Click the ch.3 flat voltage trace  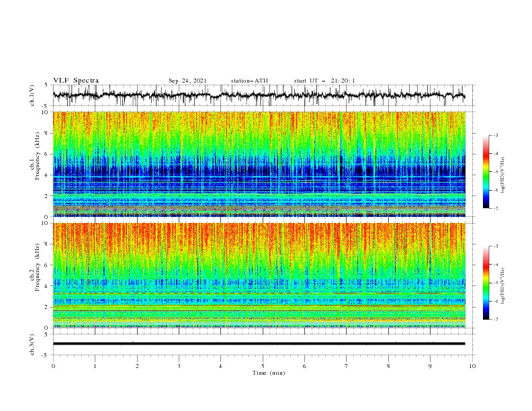(x=259, y=344)
